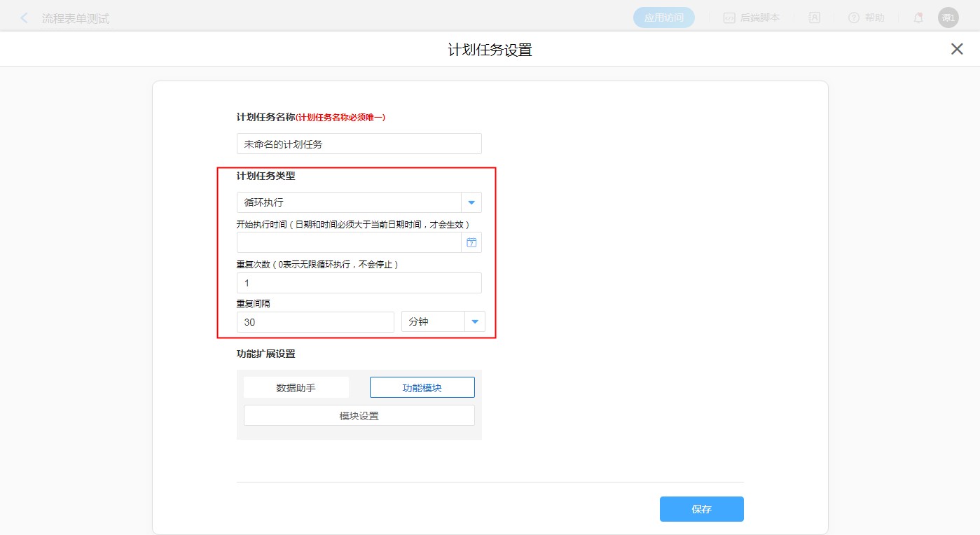Screen dimensions: 980x535
Task: Close the 计划任务设置 dialog
Action: pos(957,49)
